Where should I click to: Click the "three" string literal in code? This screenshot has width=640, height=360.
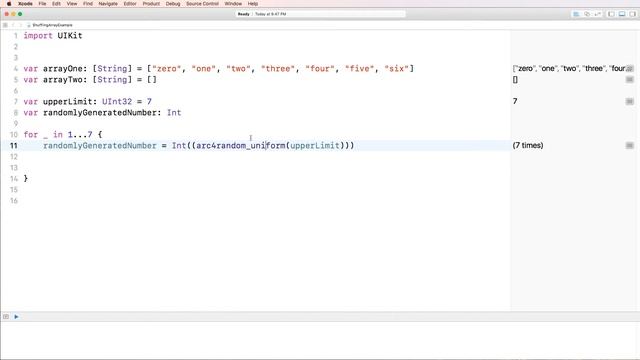click(278, 69)
